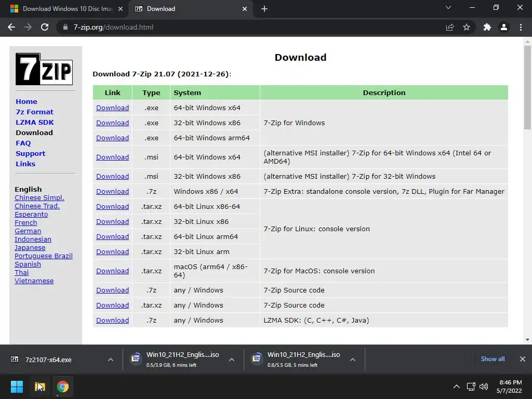Click second Win10 ISO download icon (0.8/5.5 GB)
532x399 pixels.
[257, 358]
